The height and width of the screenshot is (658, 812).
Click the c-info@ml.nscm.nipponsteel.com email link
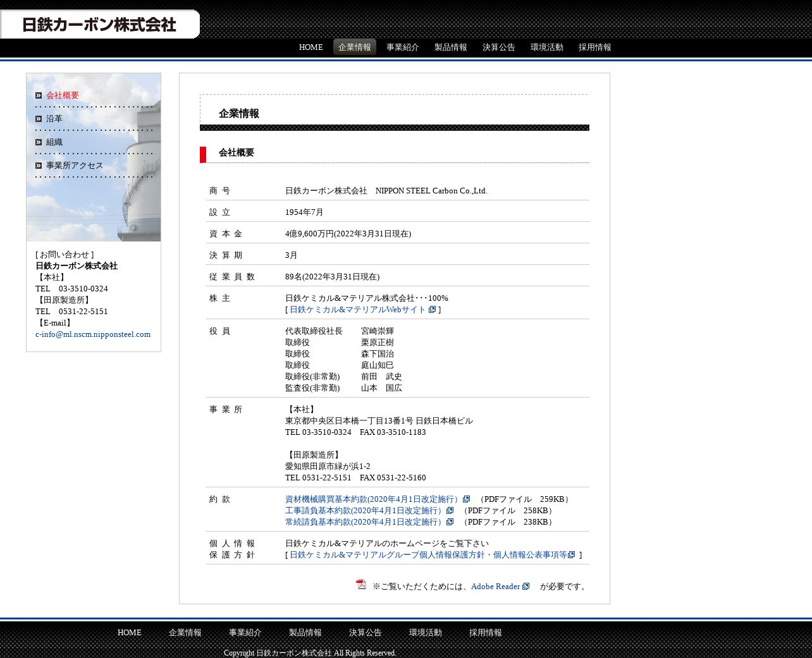click(x=93, y=334)
